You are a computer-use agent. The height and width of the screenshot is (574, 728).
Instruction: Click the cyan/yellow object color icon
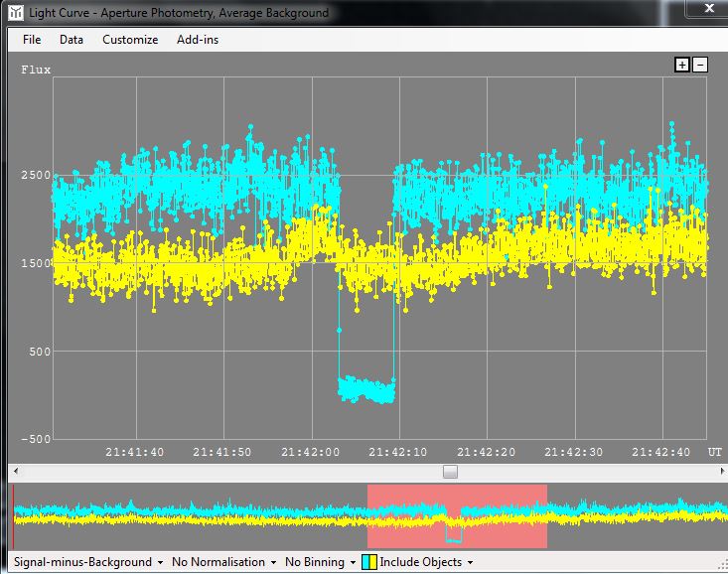(368, 562)
